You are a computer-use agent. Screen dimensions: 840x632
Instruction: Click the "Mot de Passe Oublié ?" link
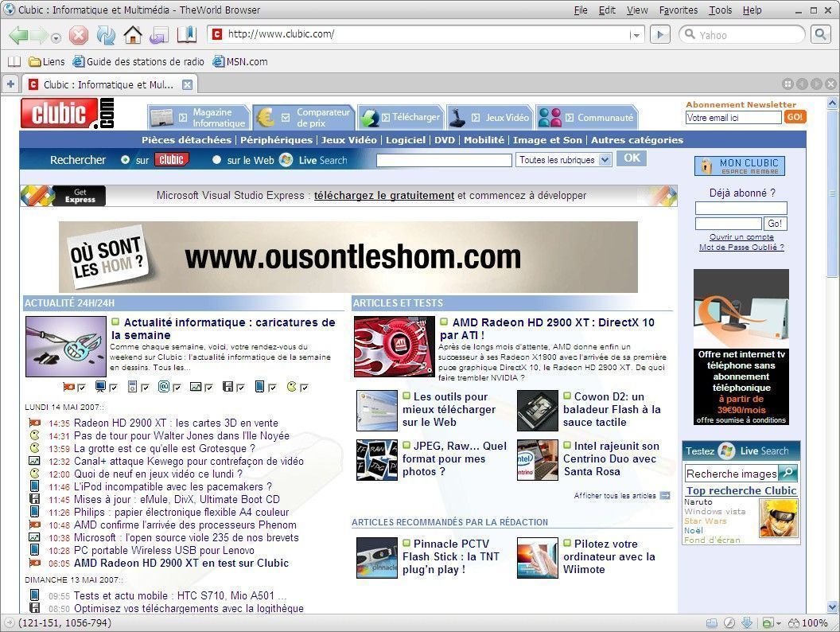[741, 247]
